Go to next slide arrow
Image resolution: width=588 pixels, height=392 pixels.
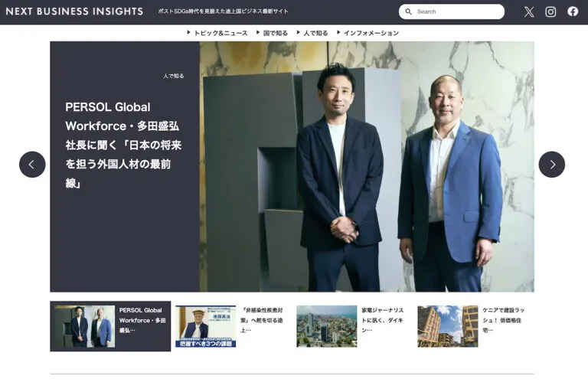pyautogui.click(x=551, y=165)
